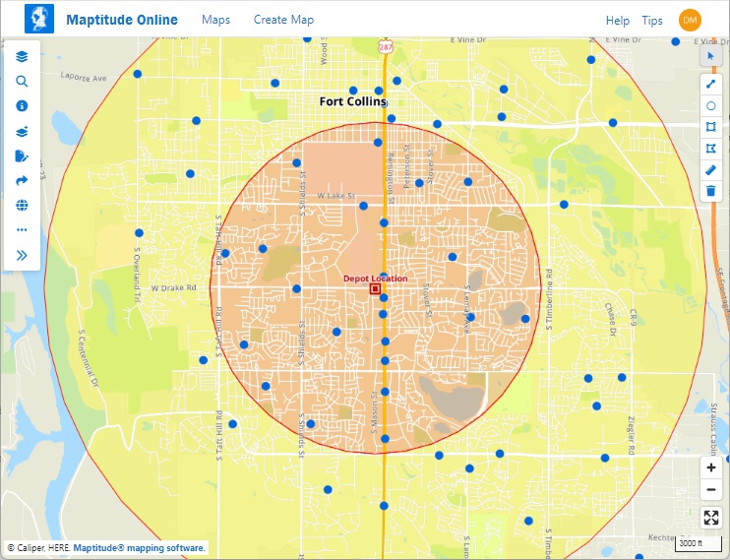Open the Layers panel icon
Image resolution: width=730 pixels, height=560 pixels.
tap(22, 57)
